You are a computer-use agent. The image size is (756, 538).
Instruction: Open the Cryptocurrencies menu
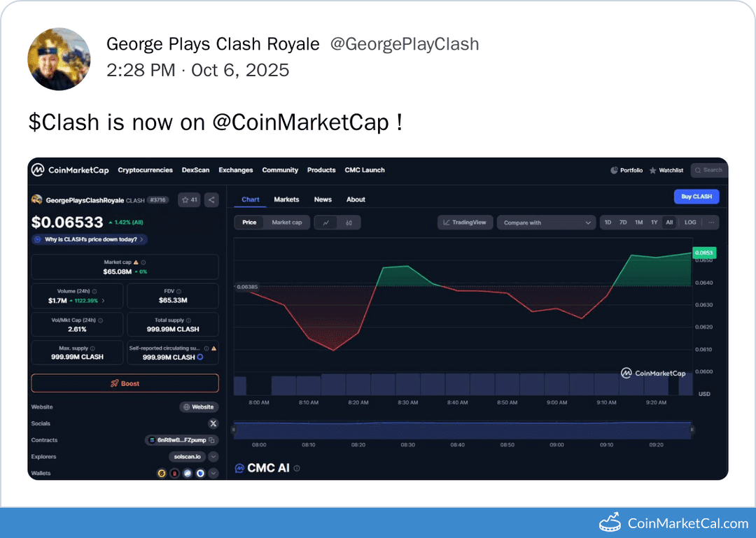click(145, 170)
